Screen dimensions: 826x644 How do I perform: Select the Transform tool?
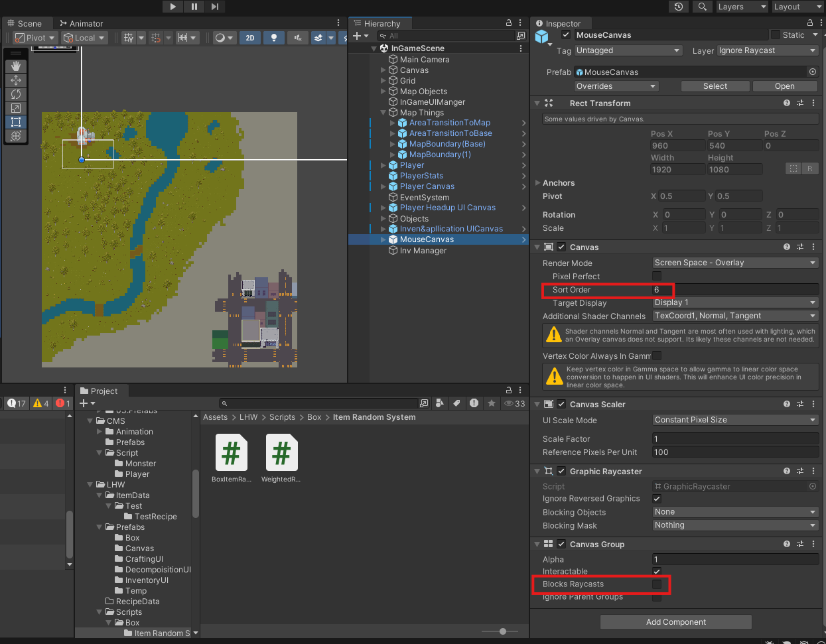coord(16,135)
